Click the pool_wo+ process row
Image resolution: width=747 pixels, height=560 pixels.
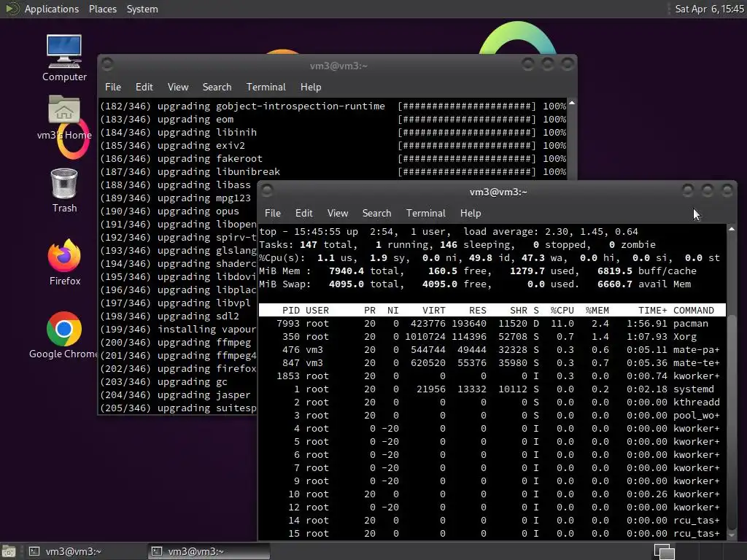point(492,415)
